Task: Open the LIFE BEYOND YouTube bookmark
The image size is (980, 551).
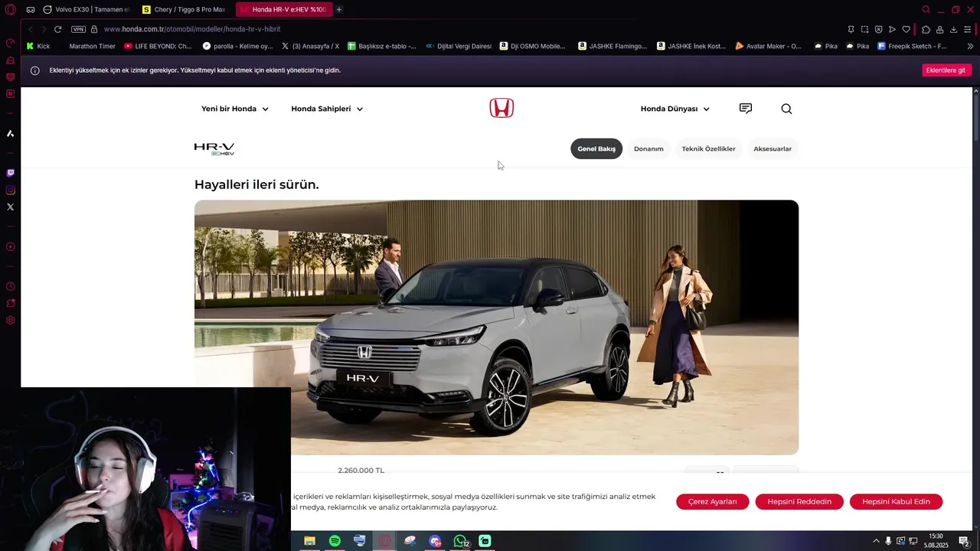Action: (x=158, y=46)
